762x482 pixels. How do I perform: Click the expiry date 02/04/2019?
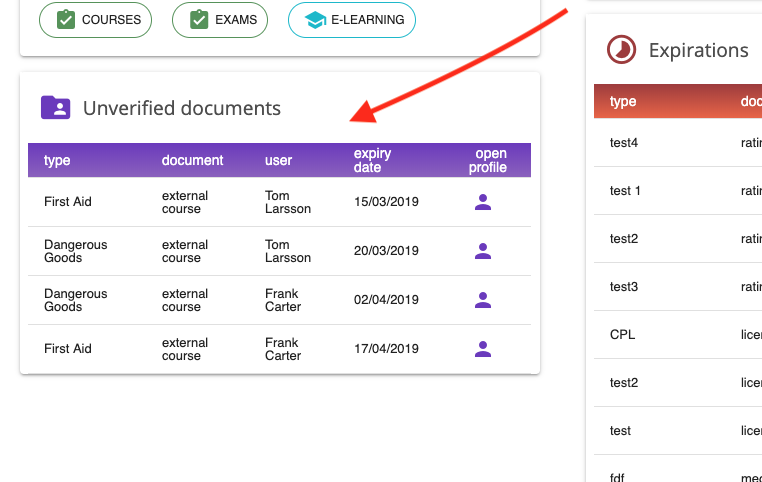(x=386, y=300)
